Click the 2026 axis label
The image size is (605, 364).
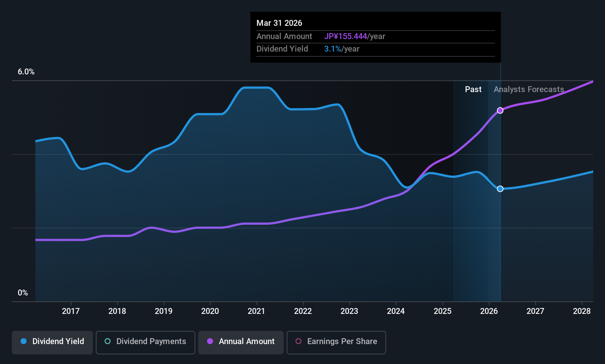click(489, 311)
